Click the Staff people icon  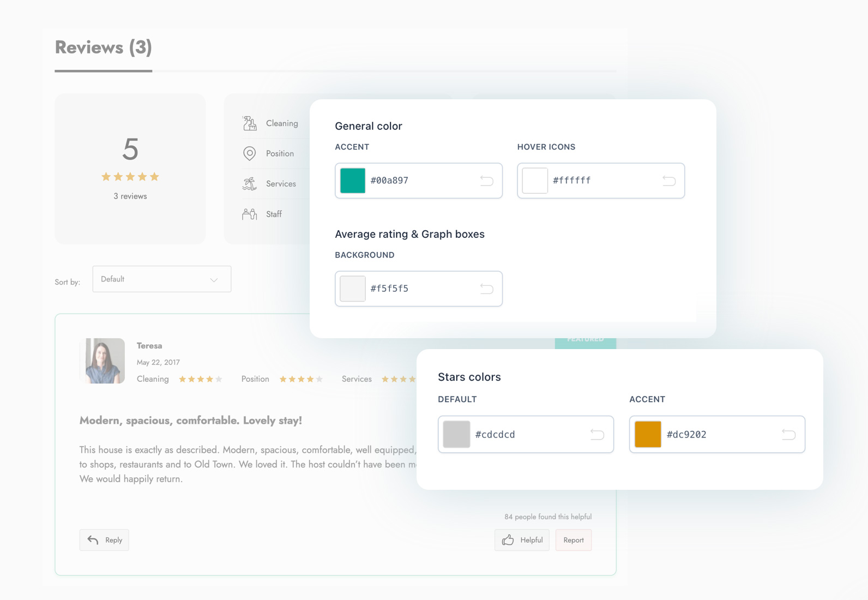(249, 214)
